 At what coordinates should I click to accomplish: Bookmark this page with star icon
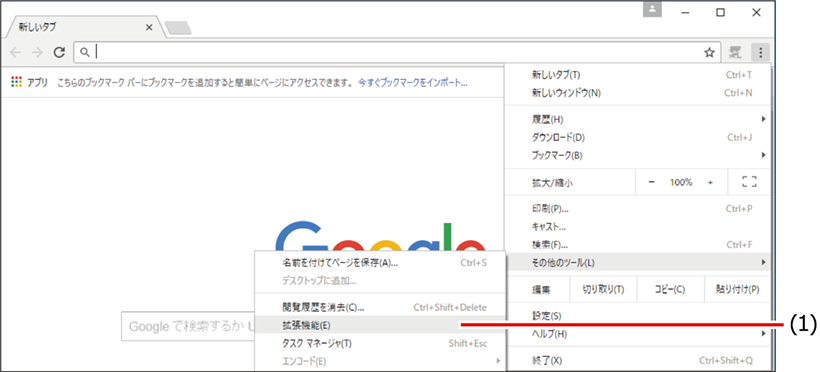pyautogui.click(x=709, y=52)
